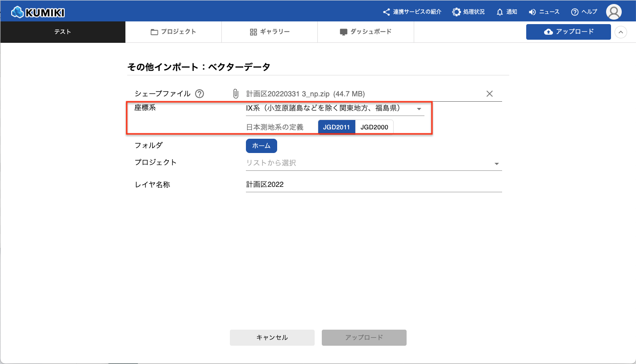This screenshot has width=636, height=364.
Task: Open the linked services share icon
Action: [387, 12]
